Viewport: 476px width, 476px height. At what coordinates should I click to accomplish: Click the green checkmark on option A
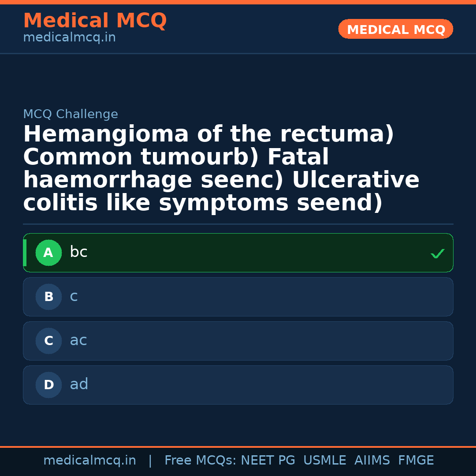[437, 253]
